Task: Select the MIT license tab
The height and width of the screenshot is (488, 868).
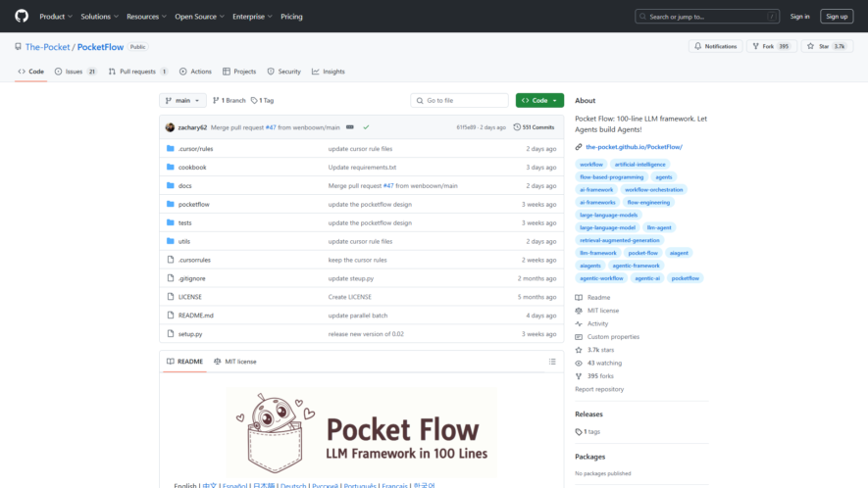Action: click(235, 362)
